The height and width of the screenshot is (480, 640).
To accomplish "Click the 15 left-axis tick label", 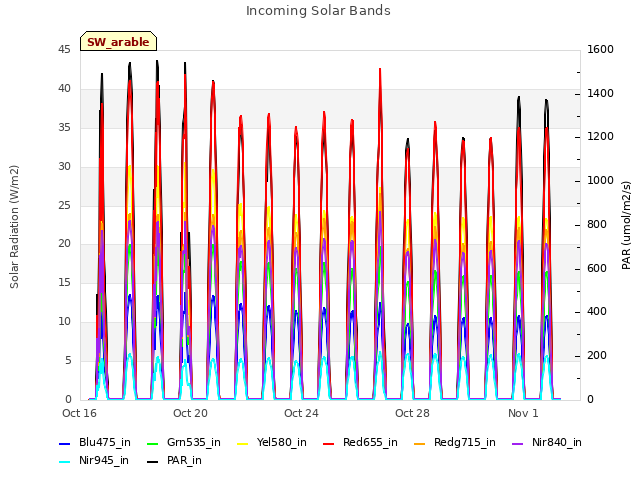I will point(64,282).
